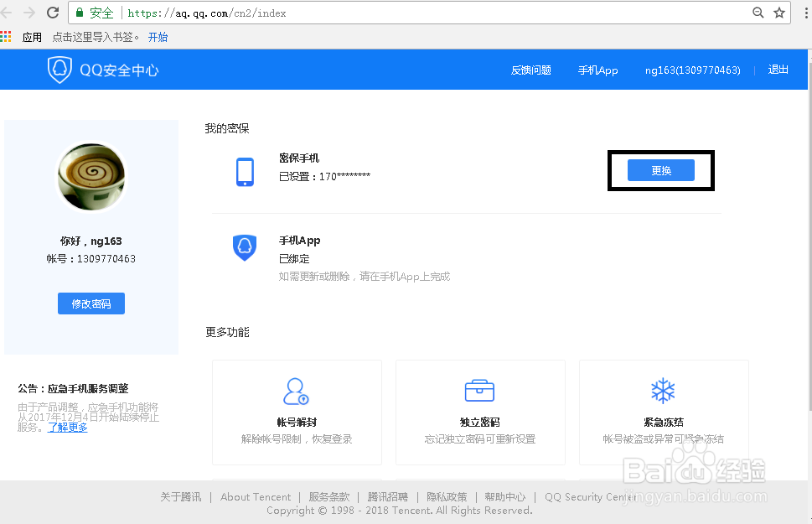Click 点击这里导入书签 bookmarks bar text
The height and width of the screenshot is (524, 812).
(x=96, y=38)
